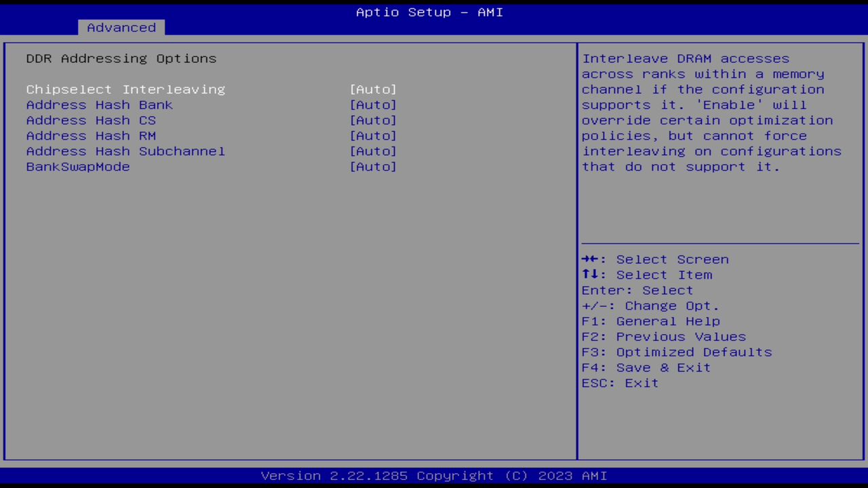
Task: Open Chipselect Interleaving [Auto] value
Action: [x=373, y=89]
